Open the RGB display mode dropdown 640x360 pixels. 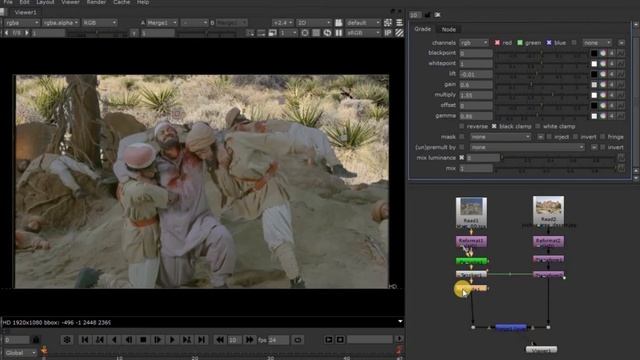coord(100,23)
